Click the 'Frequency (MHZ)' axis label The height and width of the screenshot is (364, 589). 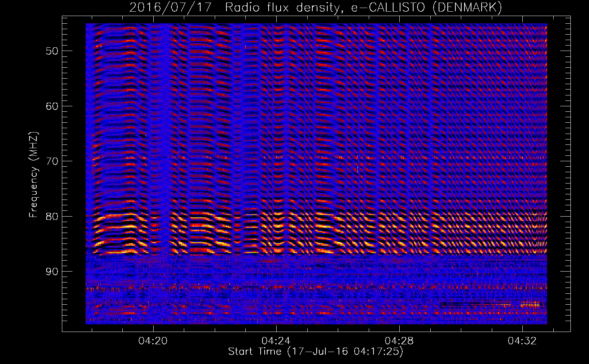click(33, 175)
